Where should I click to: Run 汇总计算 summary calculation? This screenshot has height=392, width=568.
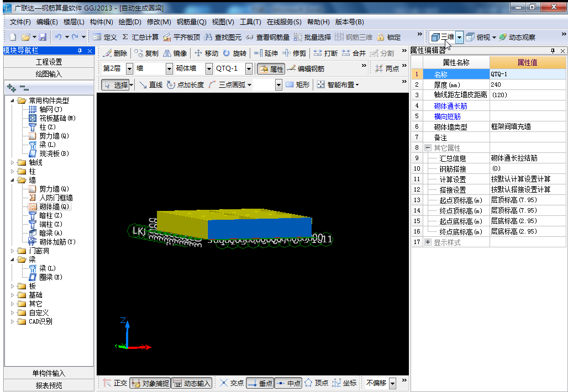point(140,38)
